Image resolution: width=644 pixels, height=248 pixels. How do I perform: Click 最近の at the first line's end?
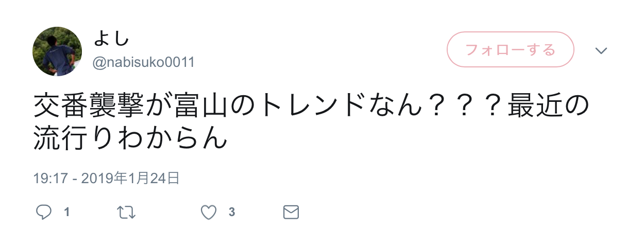pyautogui.click(x=548, y=106)
